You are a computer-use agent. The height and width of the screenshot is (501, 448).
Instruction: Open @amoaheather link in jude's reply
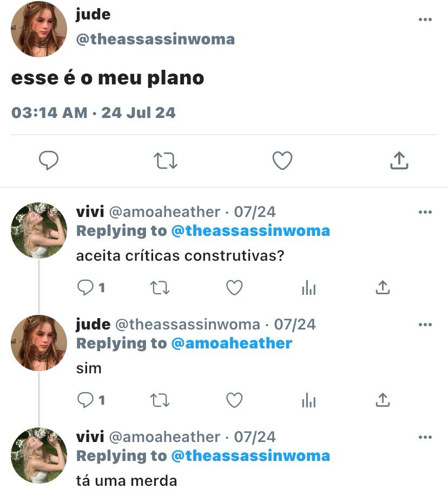point(232,344)
